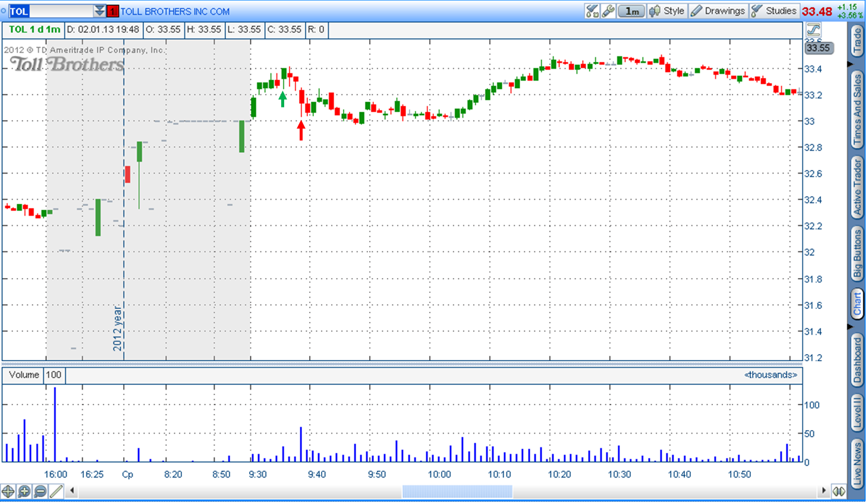Click the date D: 02.01.13 19:48 cell
This screenshot has width=868, height=502.
102,30
